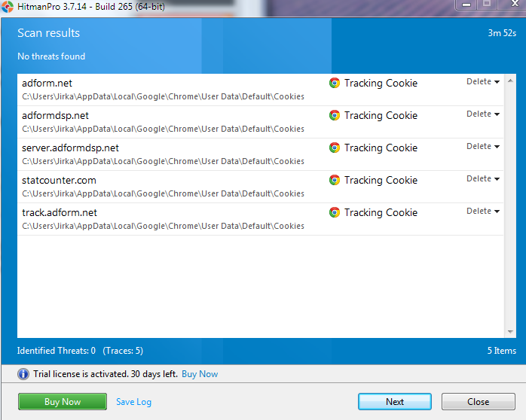Select the server.adformdsp.net row

[x=260, y=154]
